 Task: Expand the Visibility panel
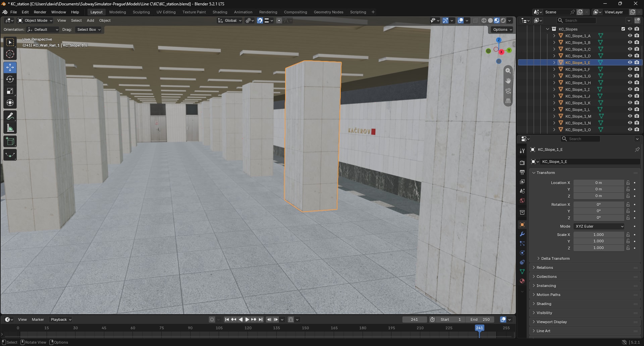coord(585,313)
